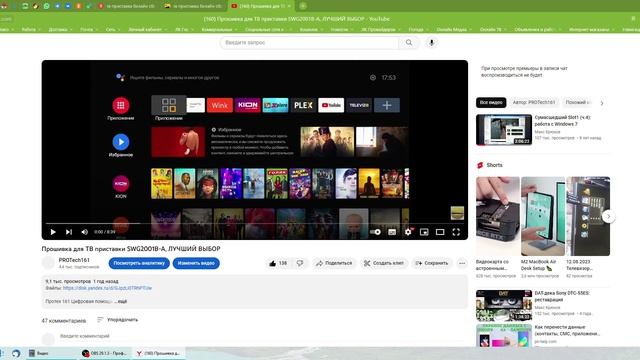Click the Изменить видео button
The height and width of the screenshot is (360, 640).
point(196,263)
